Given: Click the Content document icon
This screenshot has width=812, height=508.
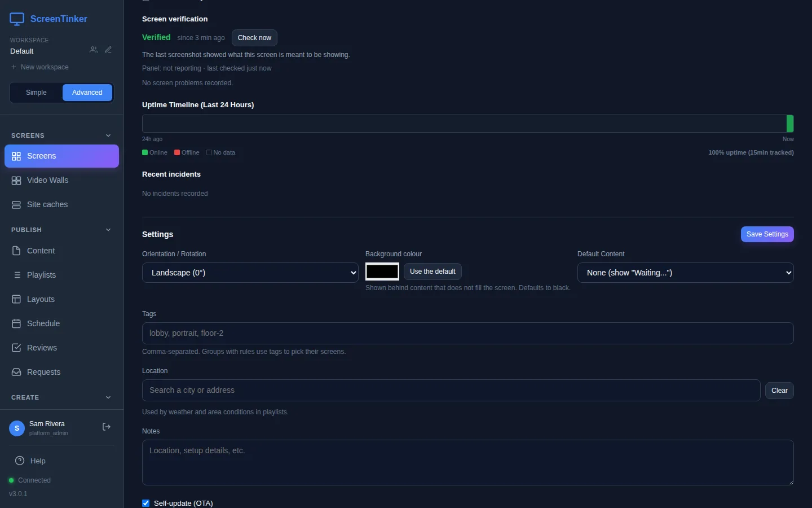Looking at the screenshot, I should tap(16, 251).
